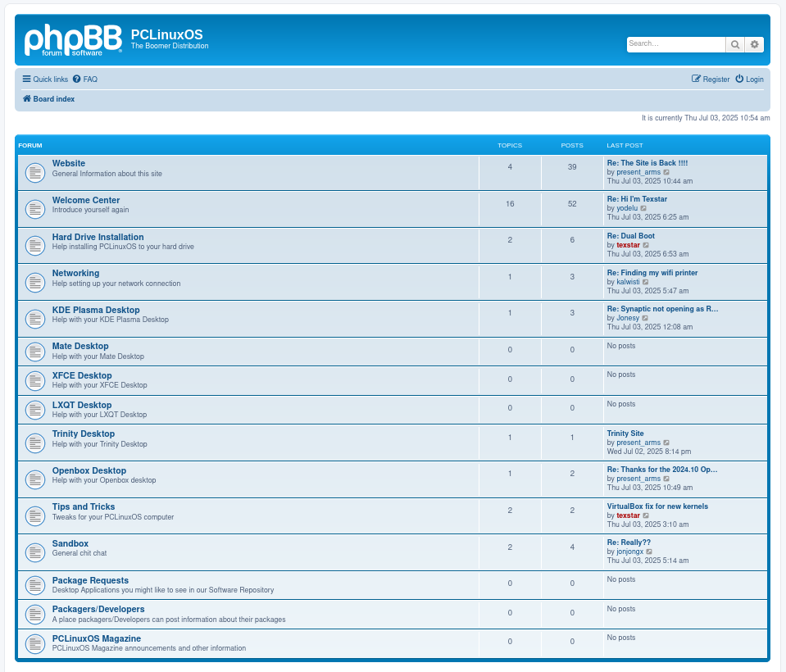This screenshot has height=672, width=786.
Task: Click the Welcome Center forum icon
Action: click(35, 210)
